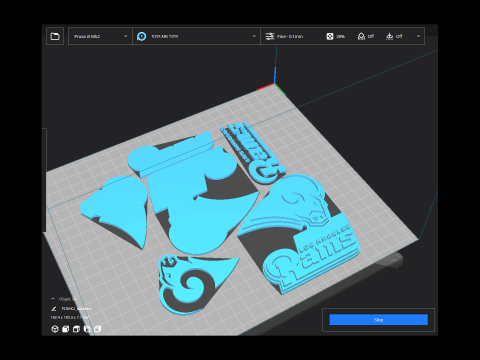Collapse the Object list chevron
480x360 pixels.
(53, 299)
